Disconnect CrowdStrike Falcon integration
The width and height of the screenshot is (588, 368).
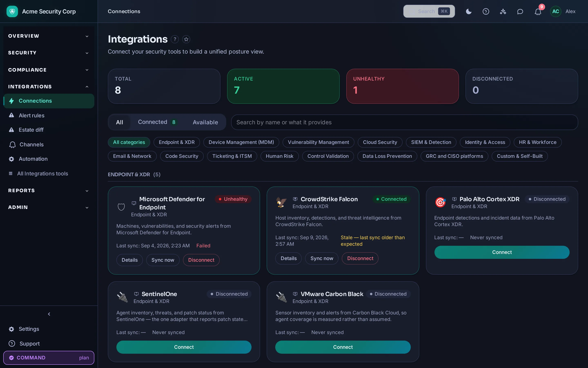360,258
